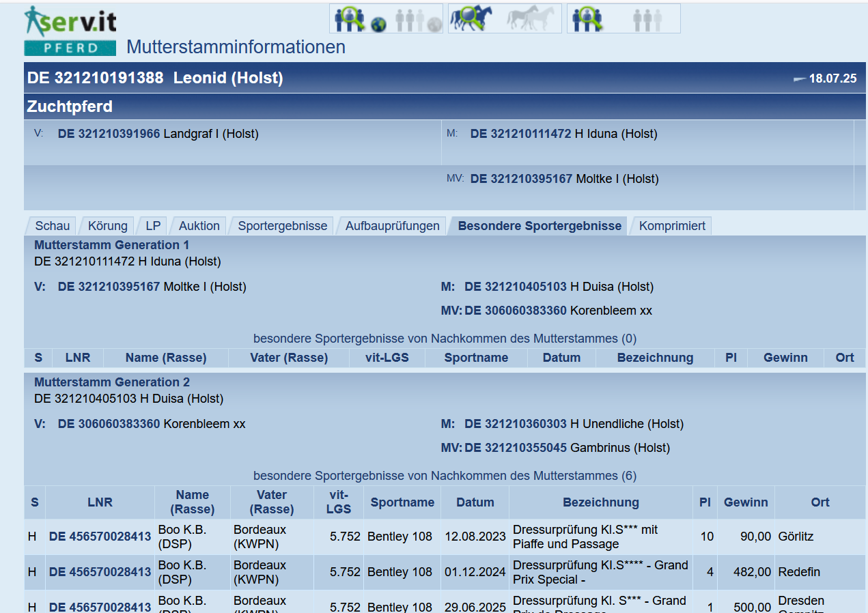Open the serv.it logo
Image resolution: width=868 pixels, height=613 pixels.
[x=70, y=21]
